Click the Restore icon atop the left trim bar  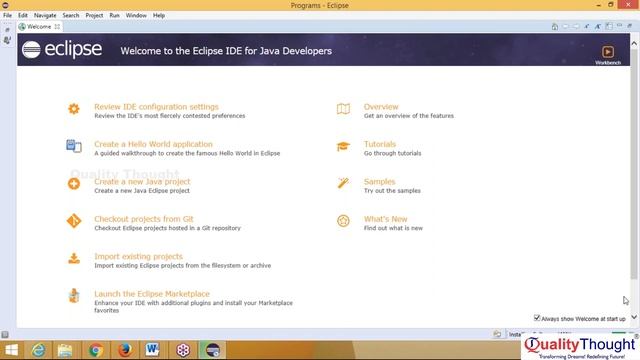click(7, 30)
